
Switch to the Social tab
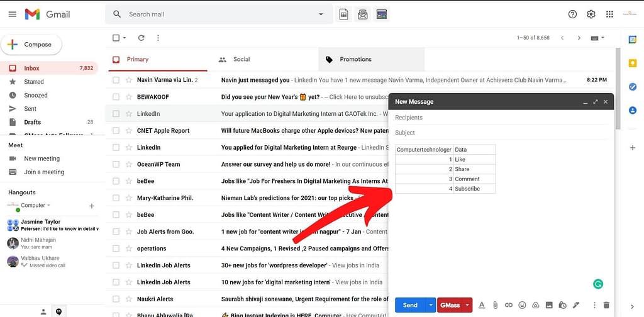pyautogui.click(x=266, y=60)
